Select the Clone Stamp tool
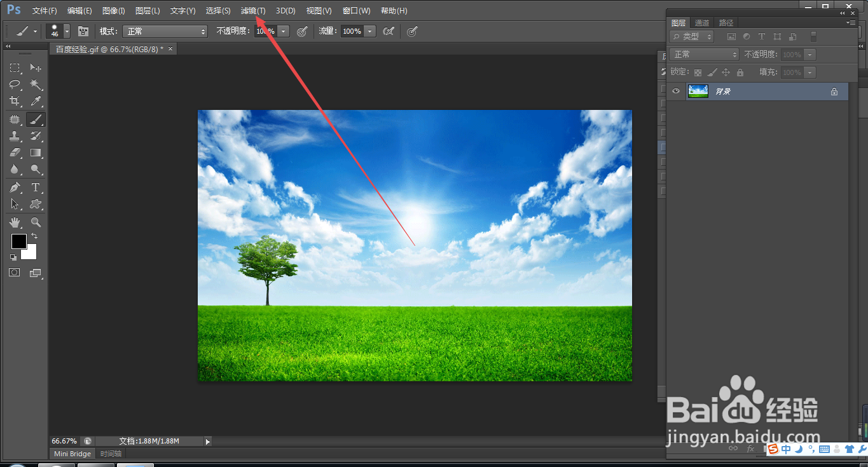This screenshot has height=467, width=868. tap(15, 136)
